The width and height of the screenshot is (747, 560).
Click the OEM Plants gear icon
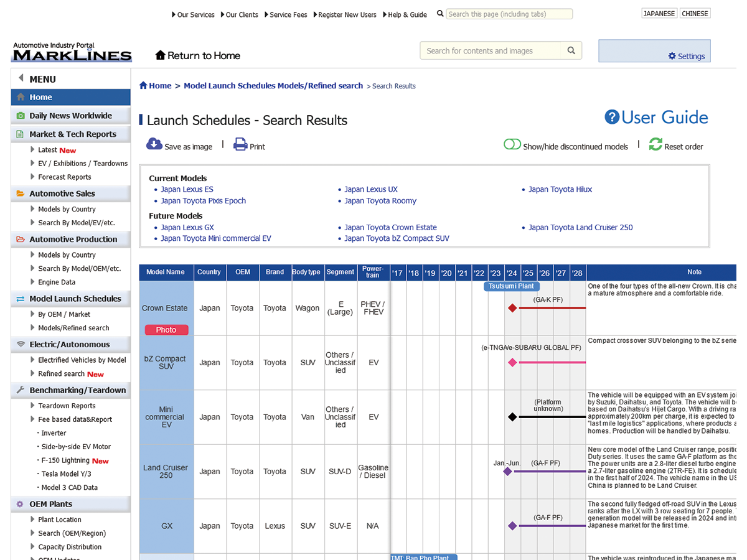click(21, 504)
